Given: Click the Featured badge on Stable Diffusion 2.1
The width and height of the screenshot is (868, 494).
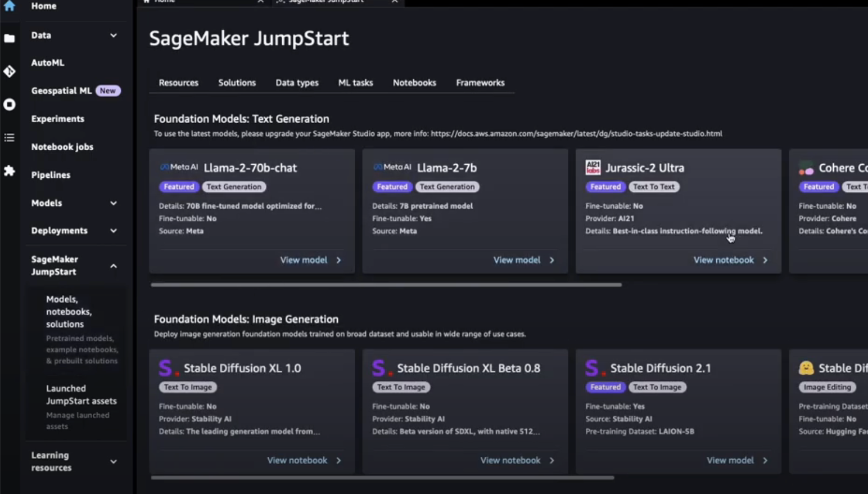Looking at the screenshot, I should coord(605,387).
